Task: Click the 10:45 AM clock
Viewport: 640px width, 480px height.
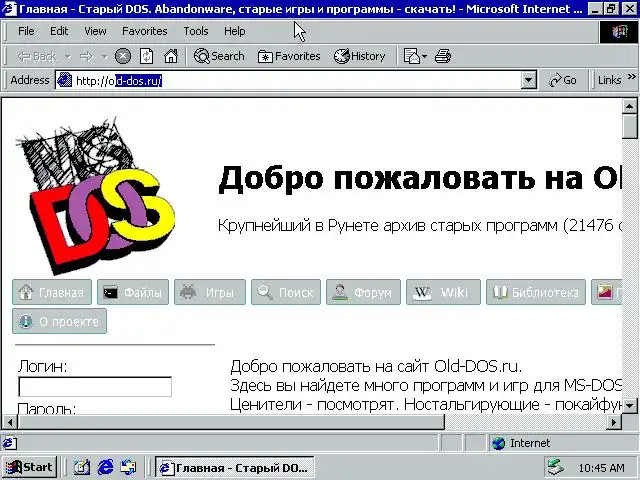Action: point(601,468)
